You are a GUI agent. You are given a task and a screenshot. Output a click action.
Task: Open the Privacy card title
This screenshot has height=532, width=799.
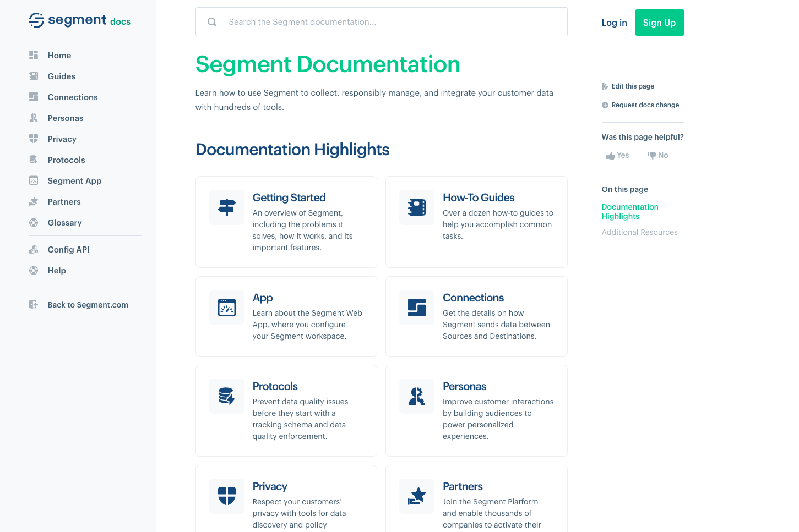click(x=270, y=486)
